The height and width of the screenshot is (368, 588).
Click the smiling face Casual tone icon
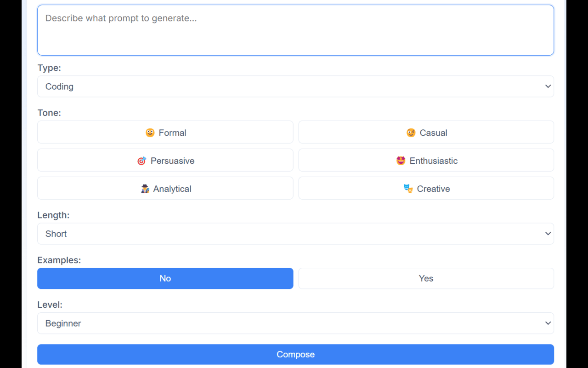point(411,132)
